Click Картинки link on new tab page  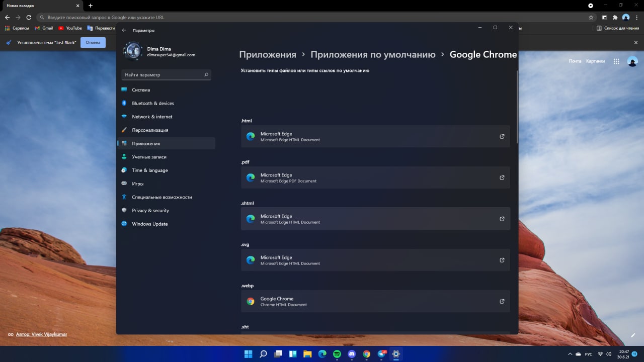(596, 61)
